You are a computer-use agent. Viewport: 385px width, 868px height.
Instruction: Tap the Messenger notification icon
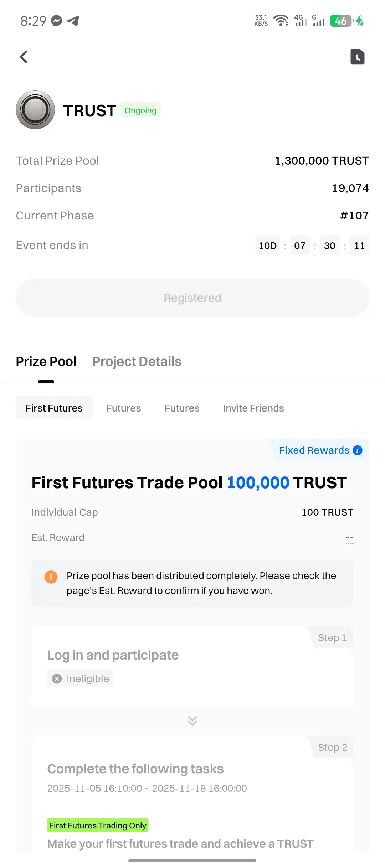(56, 21)
